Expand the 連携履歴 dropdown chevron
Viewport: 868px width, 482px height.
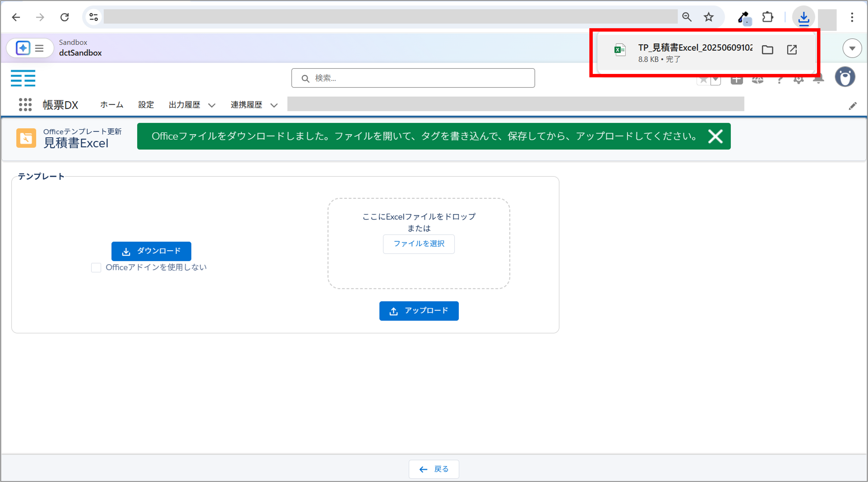pos(274,105)
